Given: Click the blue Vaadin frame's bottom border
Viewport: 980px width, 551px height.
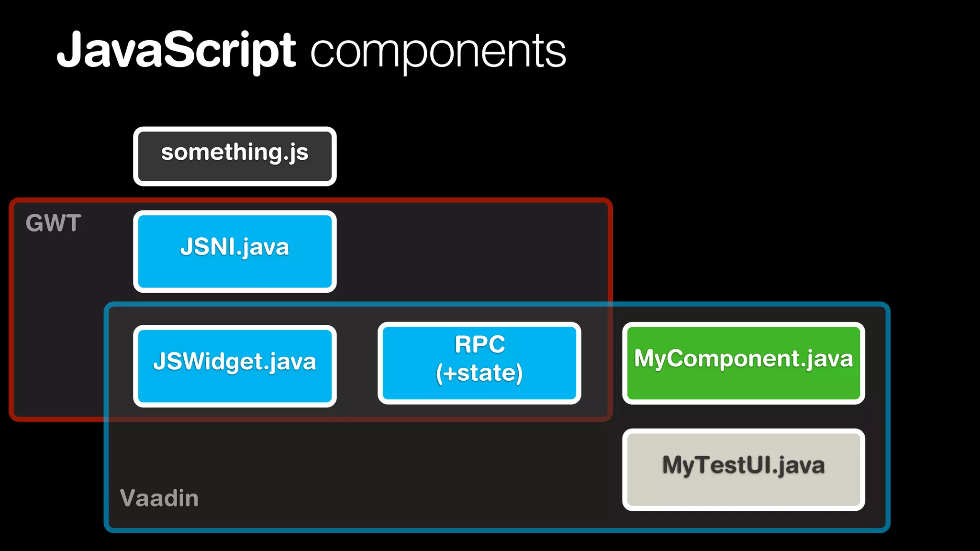Looking at the screenshot, I should [479, 530].
